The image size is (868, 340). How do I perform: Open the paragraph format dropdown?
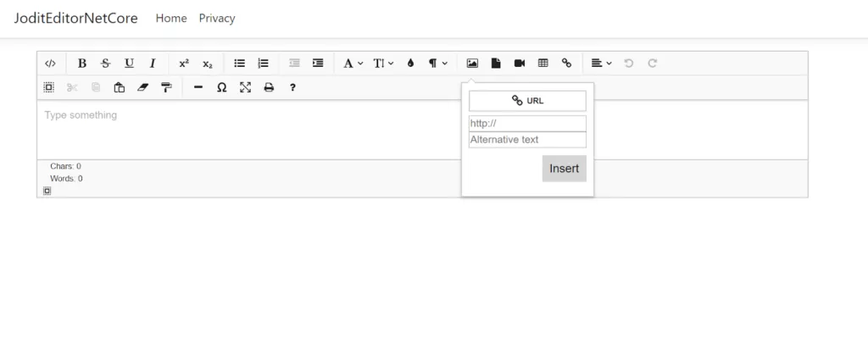[437, 64]
